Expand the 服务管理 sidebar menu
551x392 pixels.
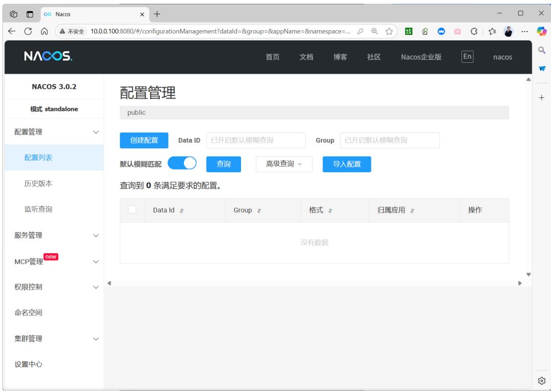point(54,235)
